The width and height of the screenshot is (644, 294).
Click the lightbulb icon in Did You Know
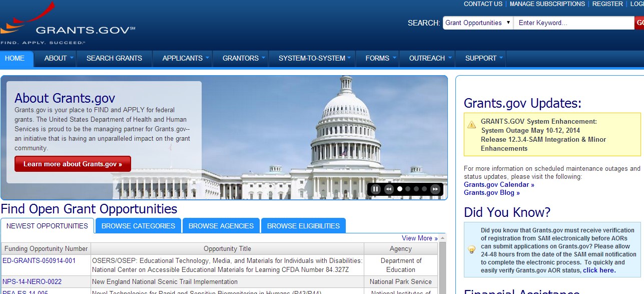click(x=471, y=249)
